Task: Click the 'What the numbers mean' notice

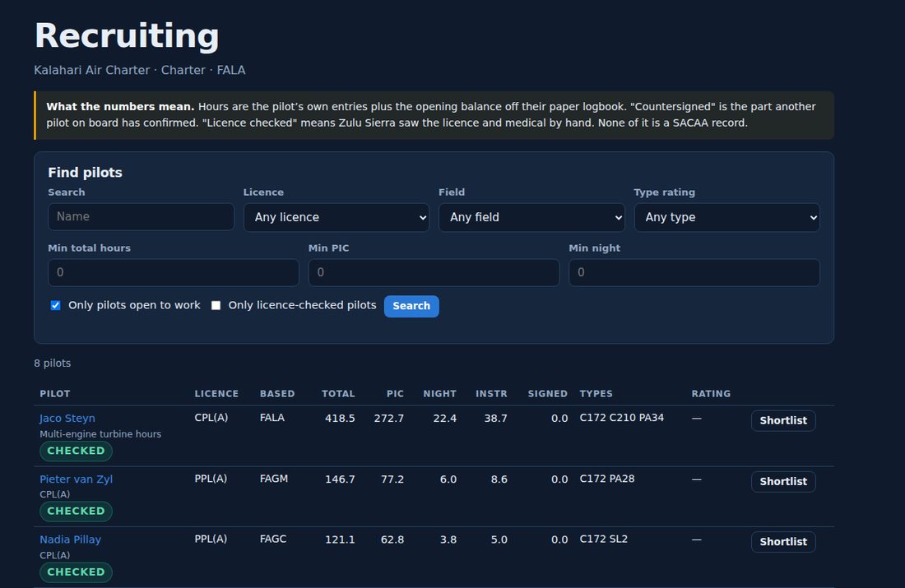Action: (x=434, y=115)
